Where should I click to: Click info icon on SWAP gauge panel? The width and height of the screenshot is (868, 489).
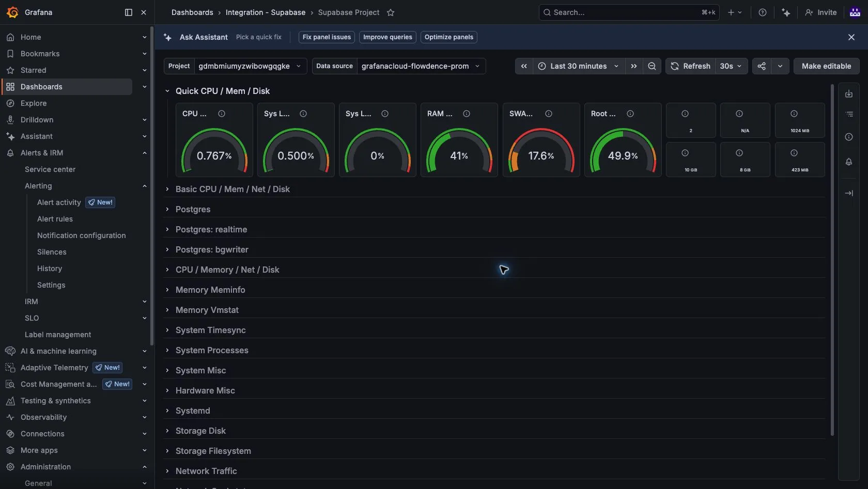pyautogui.click(x=549, y=114)
